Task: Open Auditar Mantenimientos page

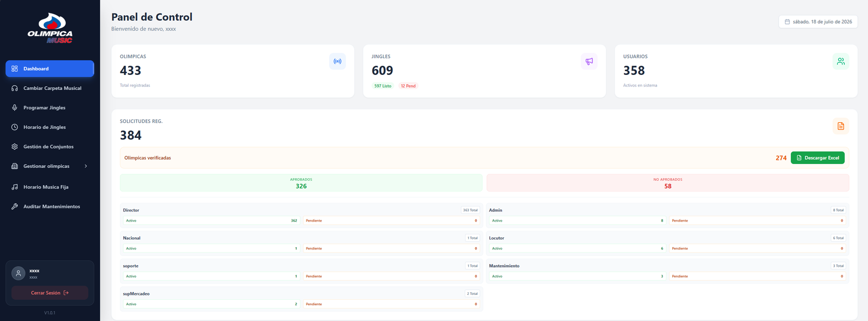Action: [x=50, y=207]
